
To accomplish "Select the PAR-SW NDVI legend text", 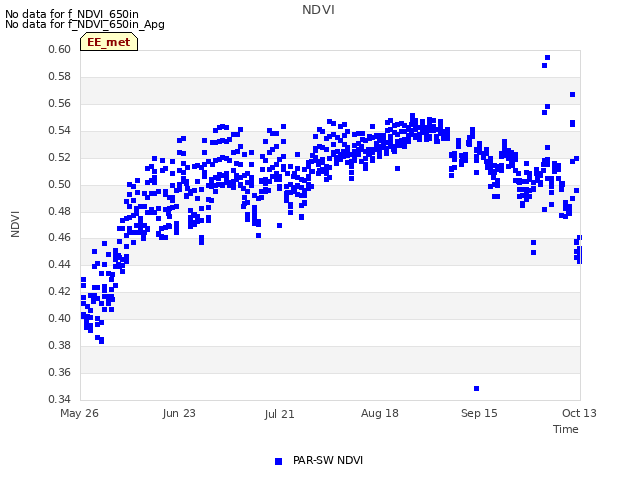I will pyautogui.click(x=328, y=460).
